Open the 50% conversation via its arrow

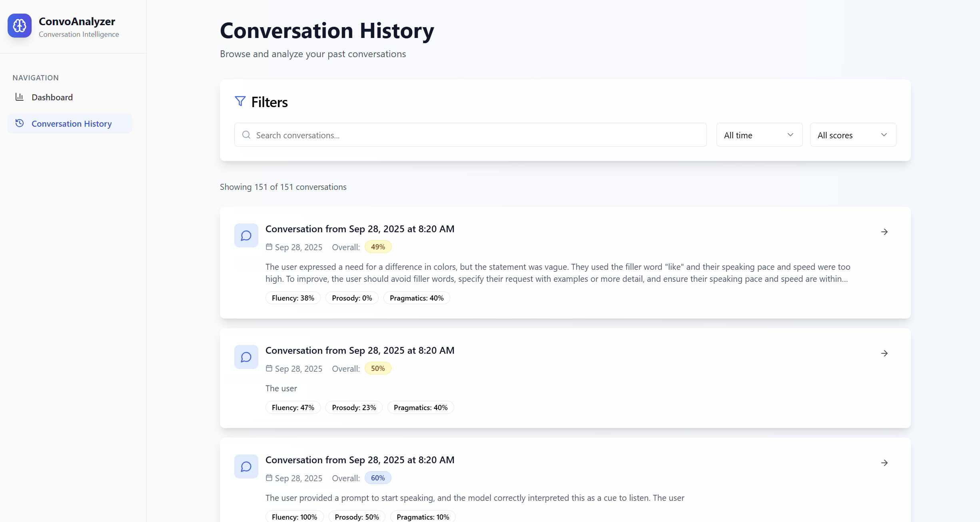[x=884, y=353]
